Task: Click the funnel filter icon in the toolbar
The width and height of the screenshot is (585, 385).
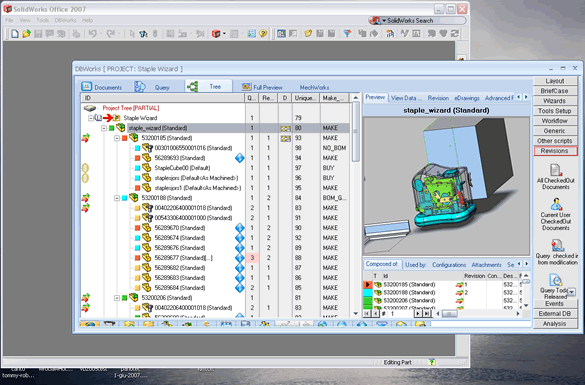Action: [347, 34]
